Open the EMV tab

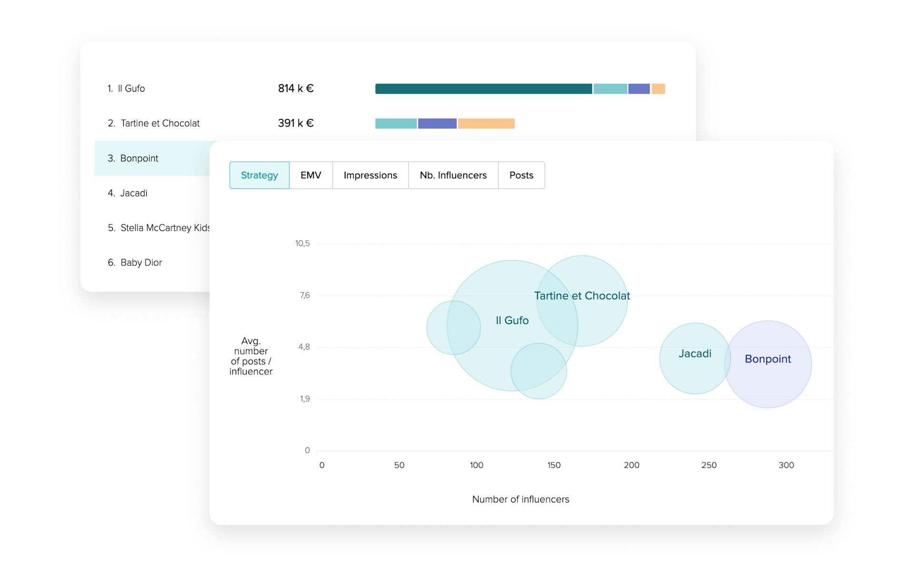[x=310, y=175]
